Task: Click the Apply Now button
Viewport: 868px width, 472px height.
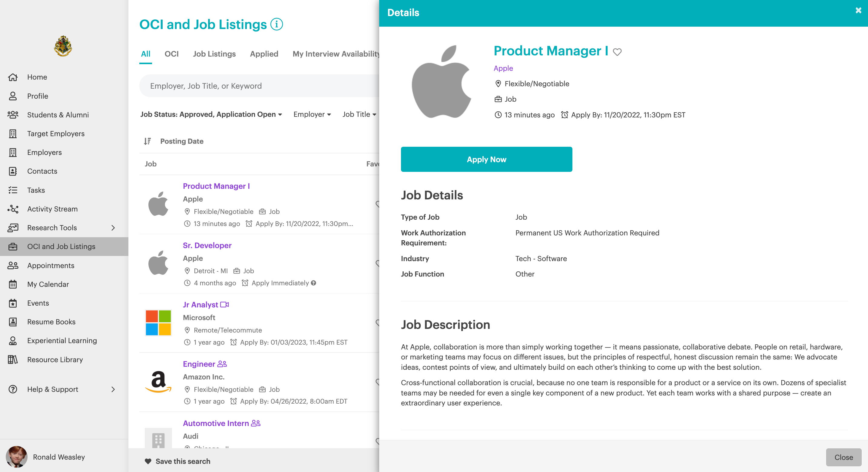Action: [487, 159]
